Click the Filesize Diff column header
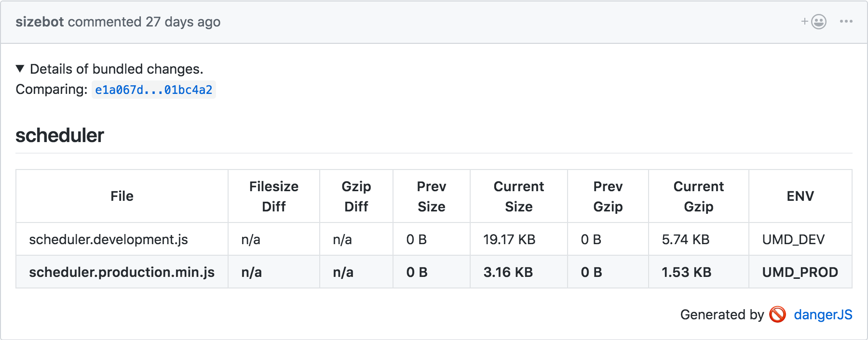 273,196
